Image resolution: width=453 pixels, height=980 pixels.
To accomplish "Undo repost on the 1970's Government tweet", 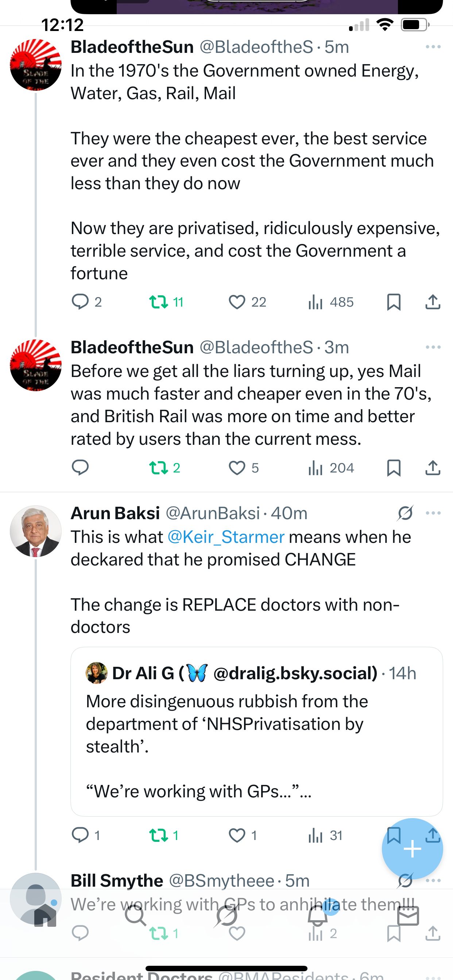I will coord(158,302).
